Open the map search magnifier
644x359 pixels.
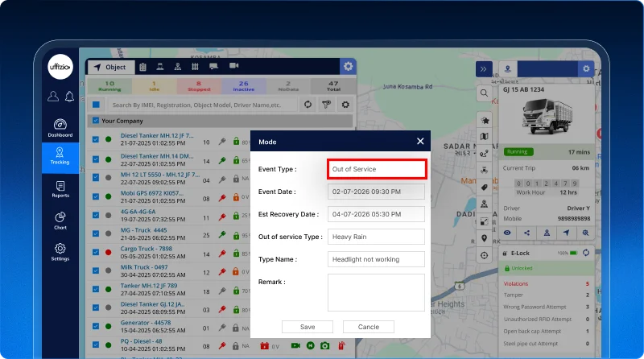tap(485, 93)
